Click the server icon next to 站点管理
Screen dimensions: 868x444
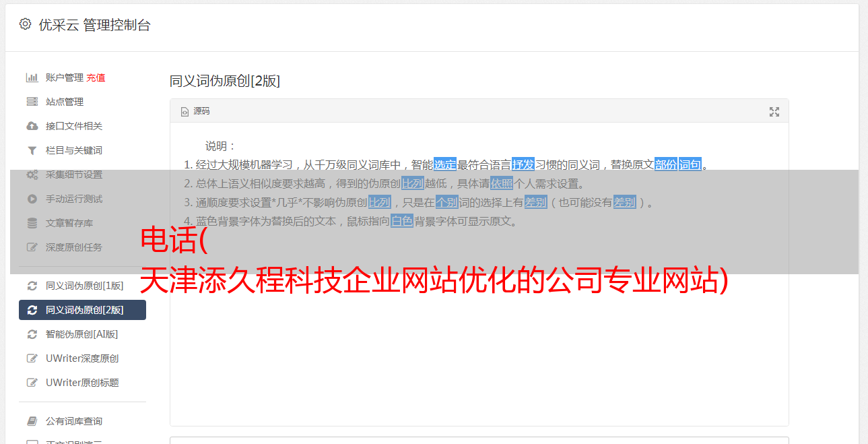tap(32, 102)
